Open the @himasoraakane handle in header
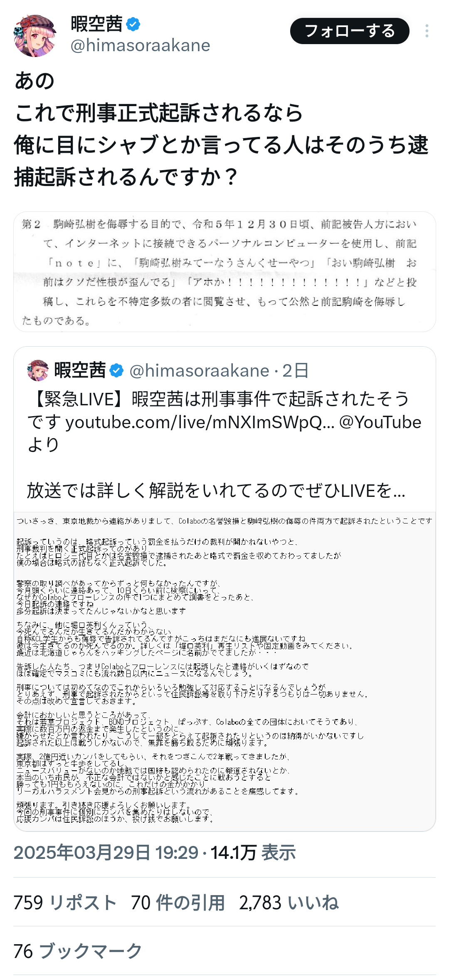Image resolution: width=449 pixels, height=980 pixels. (141, 45)
